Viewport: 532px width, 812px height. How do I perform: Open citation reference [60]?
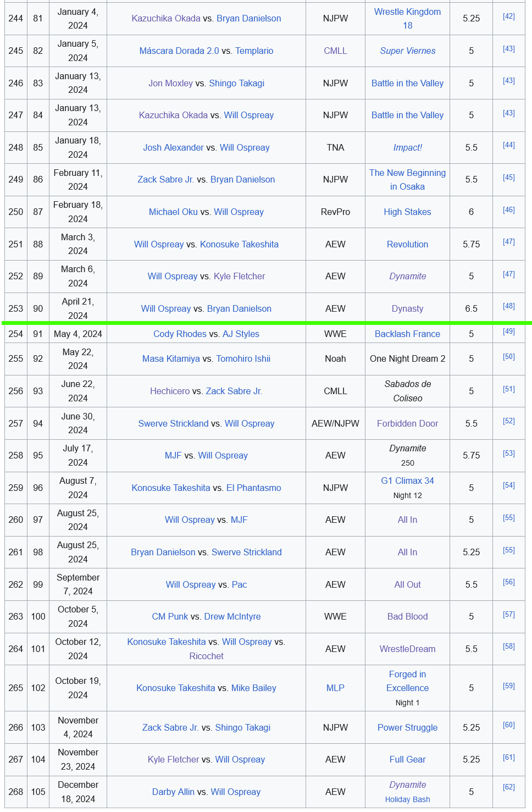coord(508,725)
